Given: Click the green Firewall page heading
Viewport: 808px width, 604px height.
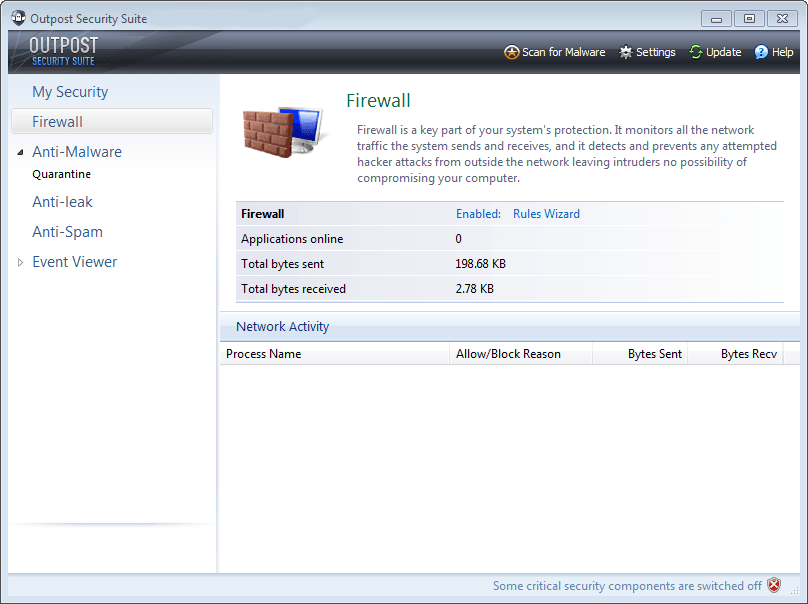Looking at the screenshot, I should tap(378, 100).
